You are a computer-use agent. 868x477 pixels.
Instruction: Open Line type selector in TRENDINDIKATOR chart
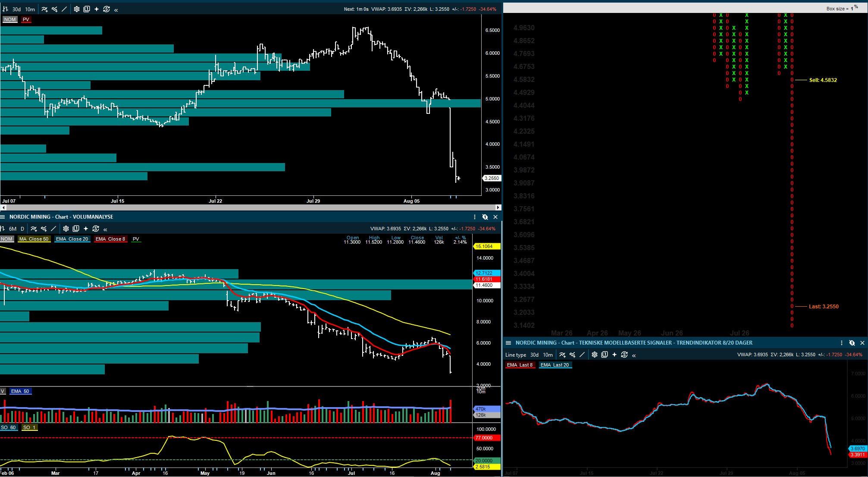point(516,355)
